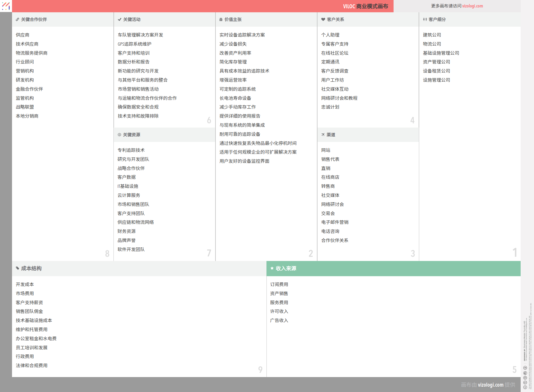
Task: Click the people icon beside 客户细分
Action: click(425, 19)
